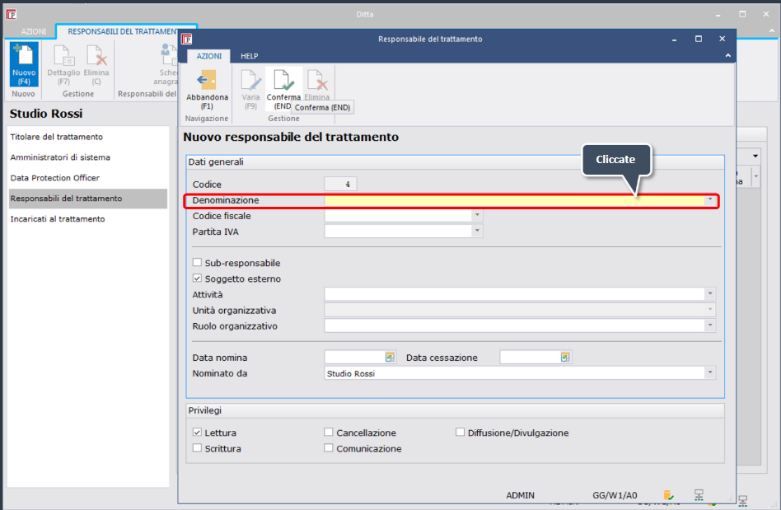Expand the Nominato da dropdown
This screenshot has height=510, width=781.
710,373
